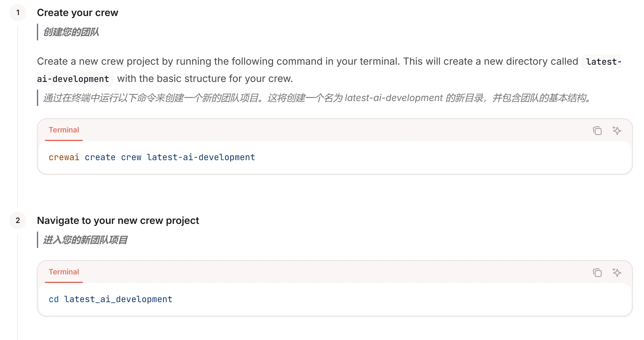Viewport: 644px width, 340px height.
Task: Click the 'create' word in the command
Action: coord(100,157)
